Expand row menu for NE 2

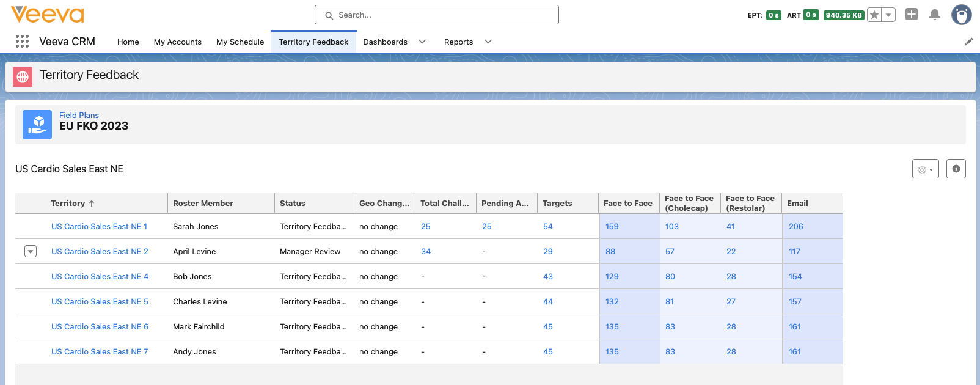31,251
